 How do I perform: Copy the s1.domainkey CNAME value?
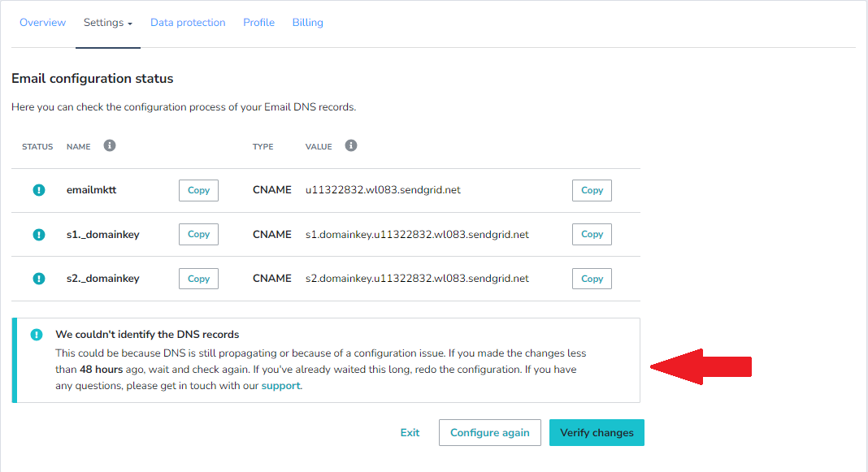(x=592, y=234)
